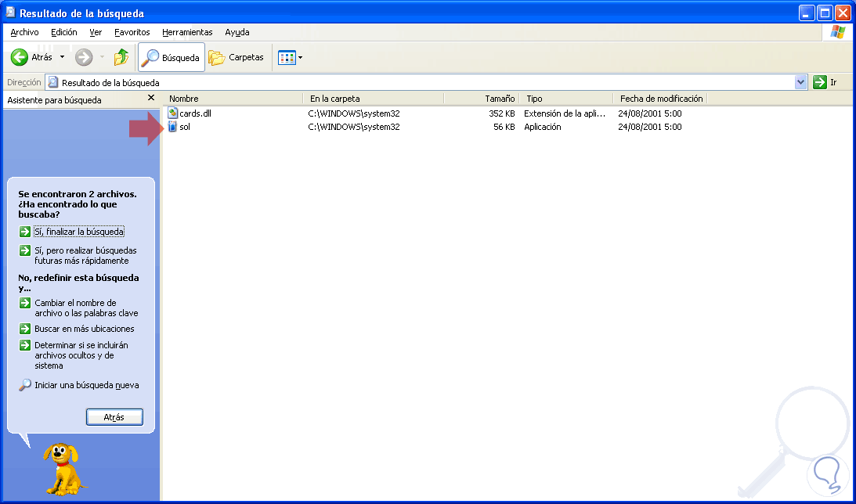
Task: Open the Edición menu
Action: click(64, 32)
